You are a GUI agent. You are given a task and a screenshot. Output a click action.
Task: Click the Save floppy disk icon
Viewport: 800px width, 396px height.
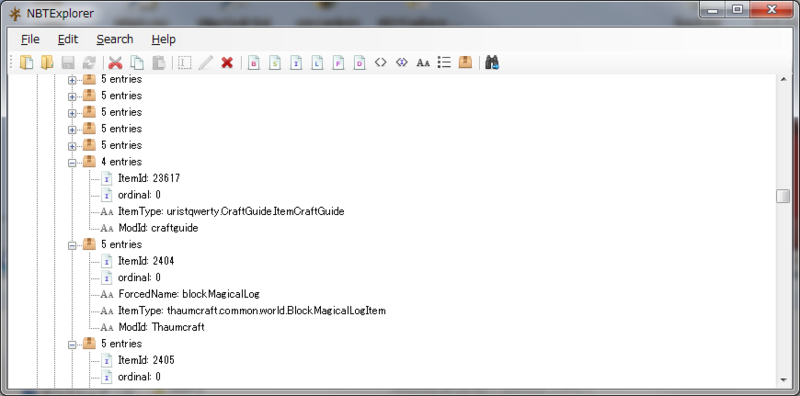pos(68,63)
